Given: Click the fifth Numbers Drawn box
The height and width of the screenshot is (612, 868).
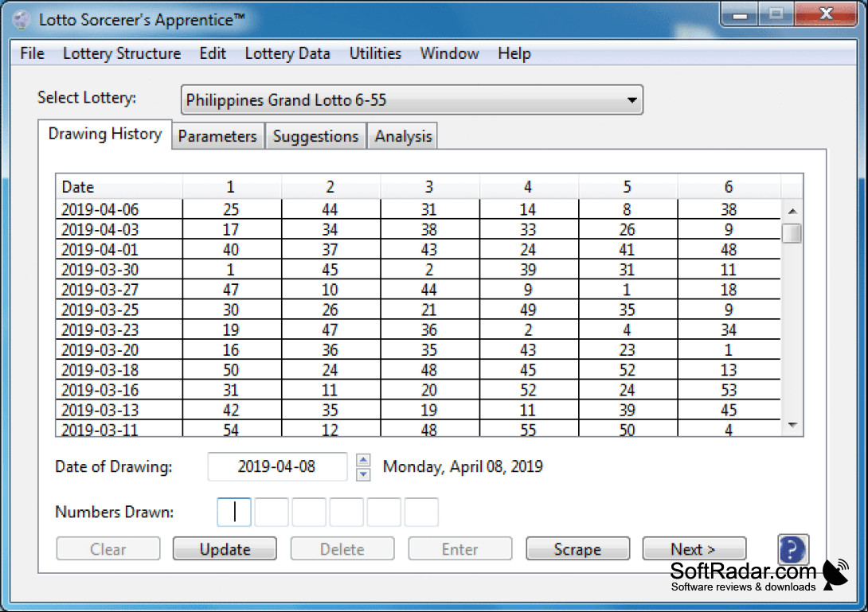Looking at the screenshot, I should 384,512.
